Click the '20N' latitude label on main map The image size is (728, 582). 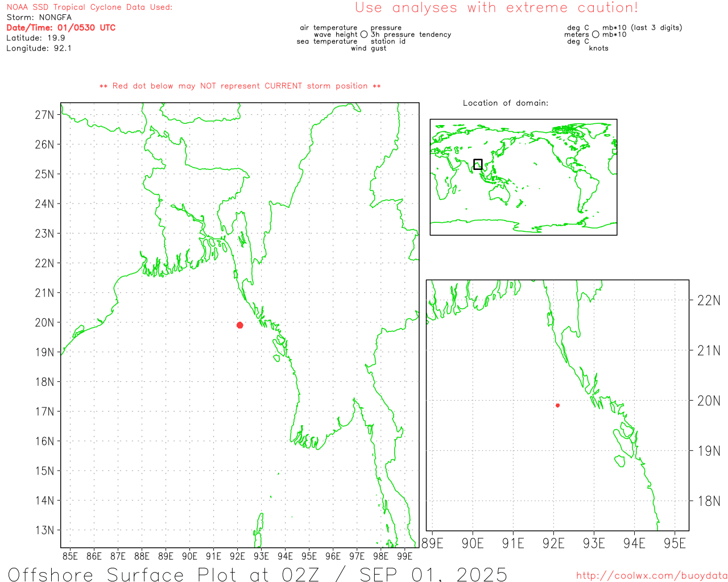pyautogui.click(x=44, y=322)
